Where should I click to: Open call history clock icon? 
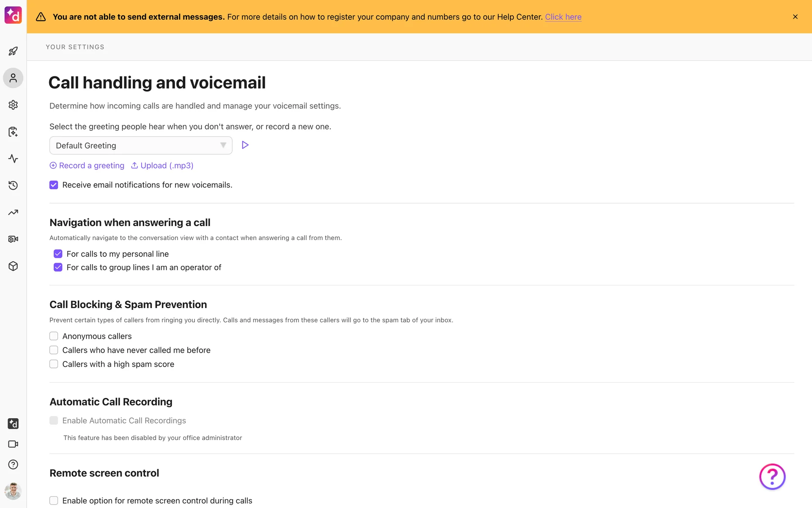[x=13, y=185]
